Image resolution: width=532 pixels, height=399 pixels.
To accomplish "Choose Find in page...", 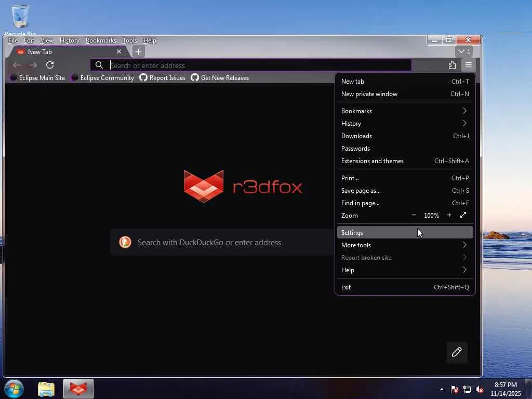I will pyautogui.click(x=405, y=203).
